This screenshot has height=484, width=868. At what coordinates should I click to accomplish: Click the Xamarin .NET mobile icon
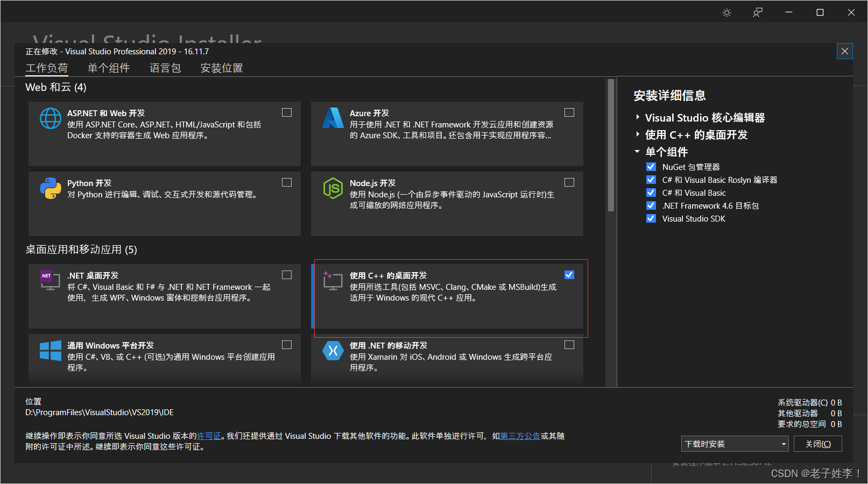click(x=333, y=351)
